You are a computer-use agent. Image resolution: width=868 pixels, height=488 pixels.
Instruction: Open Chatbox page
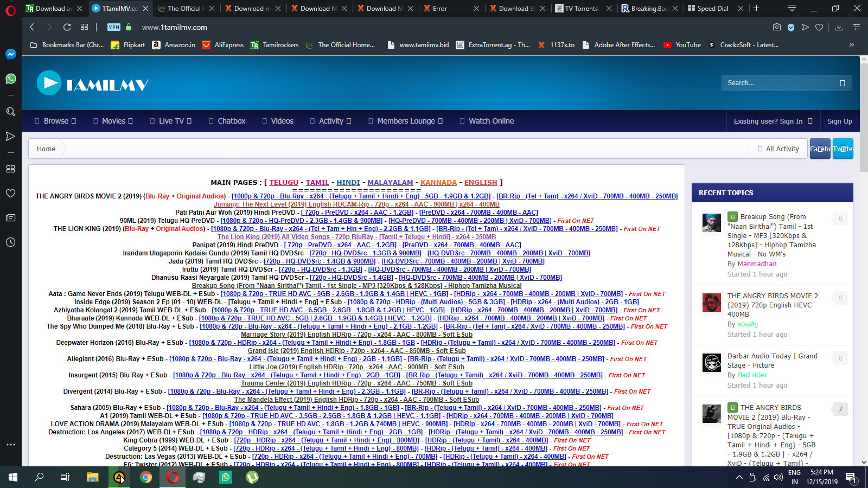click(227, 121)
